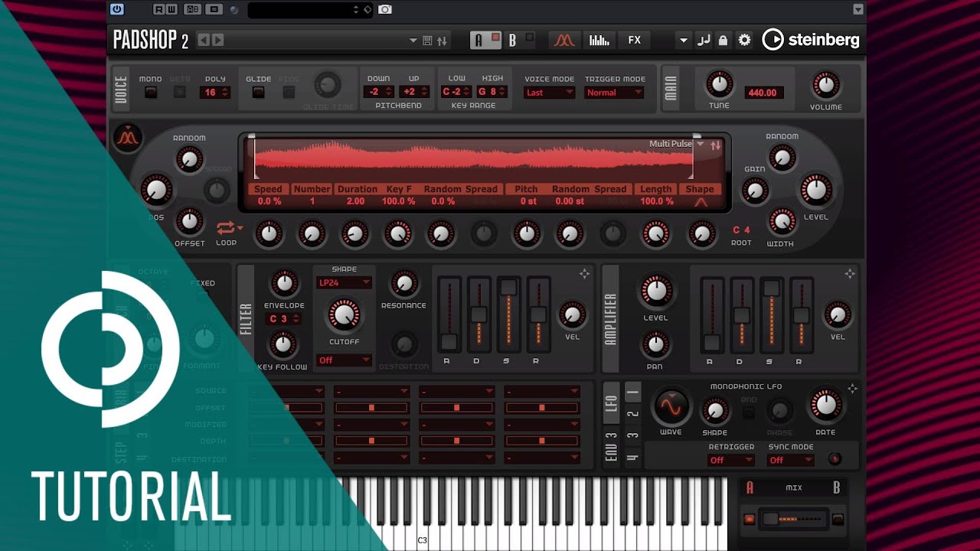Viewport: 980px width, 551px height.
Task: Open the Voice Mode dropdown showing Last
Action: click(x=549, y=93)
